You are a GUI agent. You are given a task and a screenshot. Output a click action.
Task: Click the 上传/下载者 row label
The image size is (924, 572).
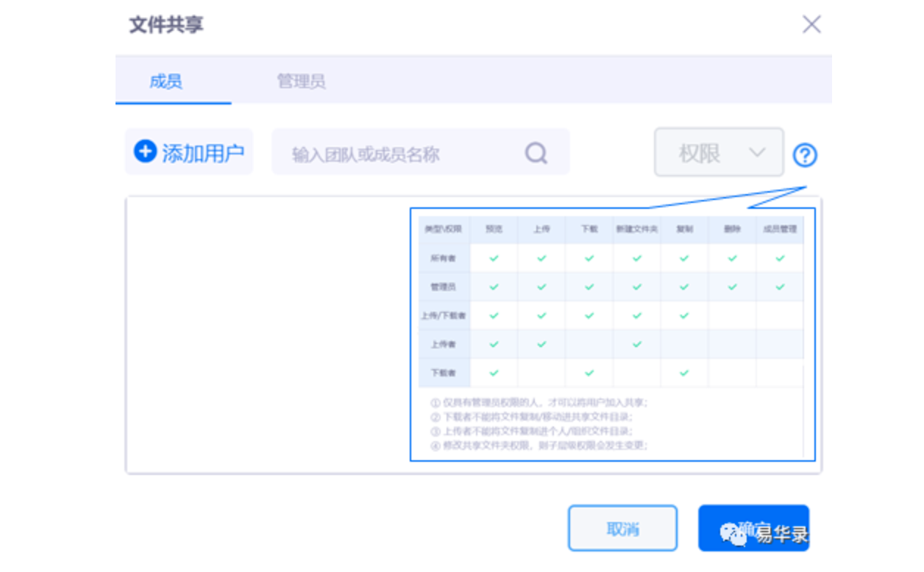coord(444,315)
